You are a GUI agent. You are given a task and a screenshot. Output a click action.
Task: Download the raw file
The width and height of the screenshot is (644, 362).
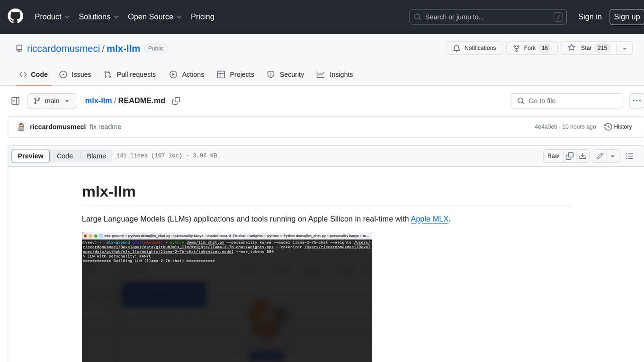coord(583,156)
